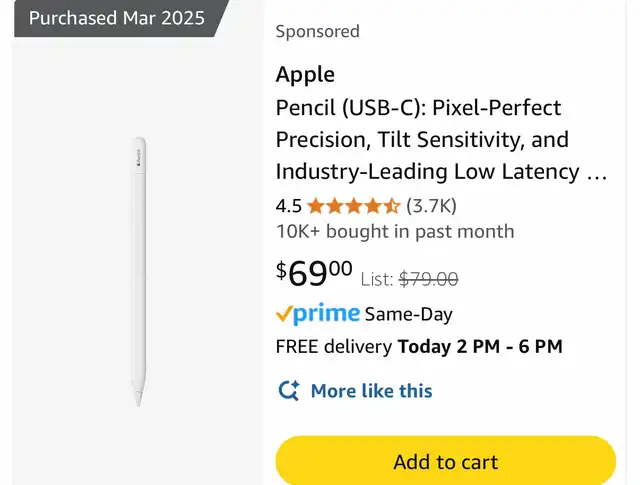
Task: Click the Apple brand name
Action: click(305, 74)
